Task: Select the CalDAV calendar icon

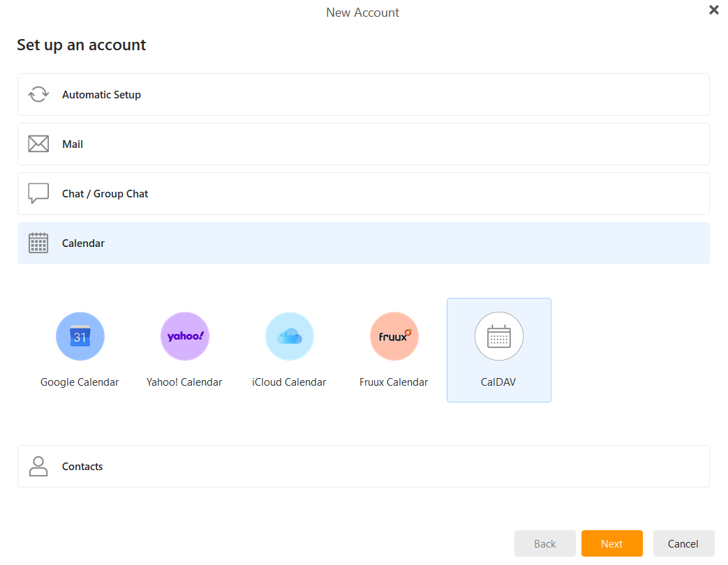Action: click(499, 336)
